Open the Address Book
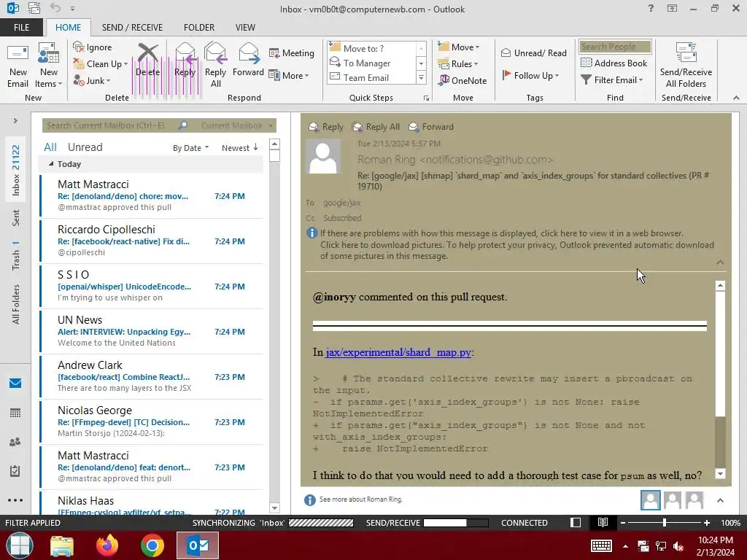Image resolution: width=747 pixels, height=560 pixels. click(x=614, y=63)
